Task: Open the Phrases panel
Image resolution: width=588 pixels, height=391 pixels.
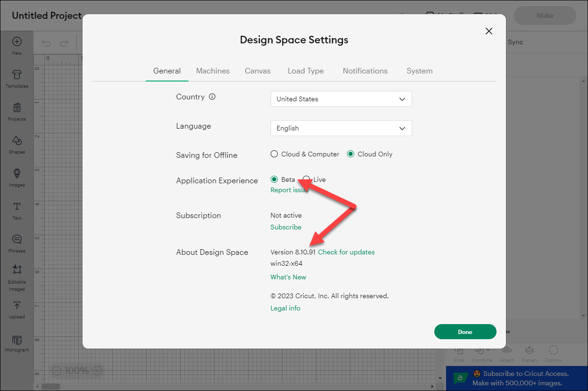Action: tap(17, 244)
